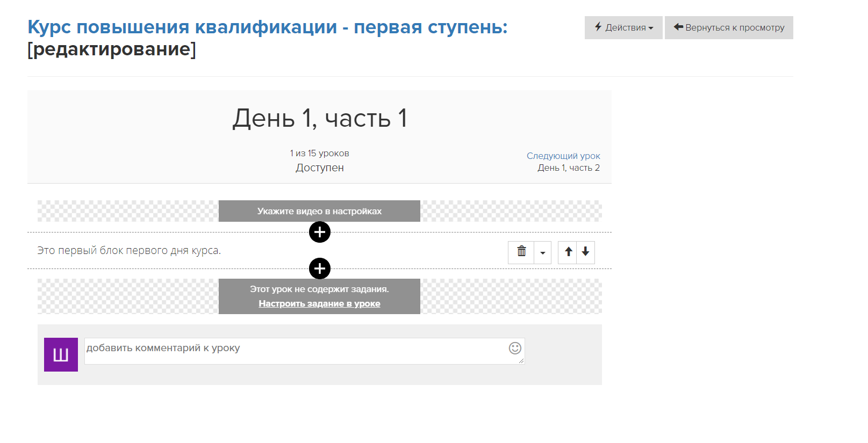The image size is (868, 443).
Task: Click the Укажите видео в настройках placeholder
Action: click(319, 211)
